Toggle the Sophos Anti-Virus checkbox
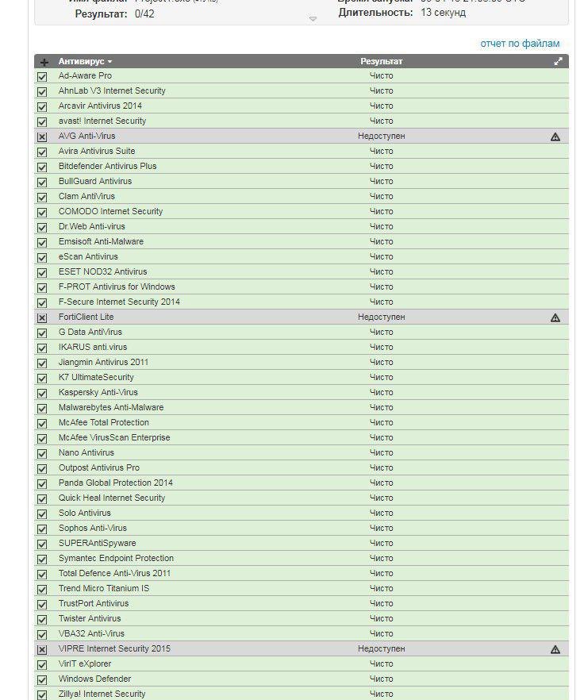The height and width of the screenshot is (700, 588). click(x=42, y=529)
